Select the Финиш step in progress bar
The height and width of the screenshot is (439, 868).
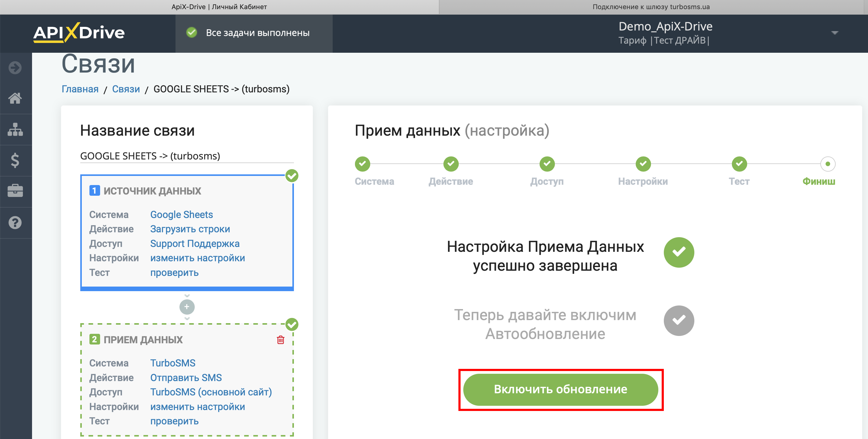pyautogui.click(x=828, y=164)
